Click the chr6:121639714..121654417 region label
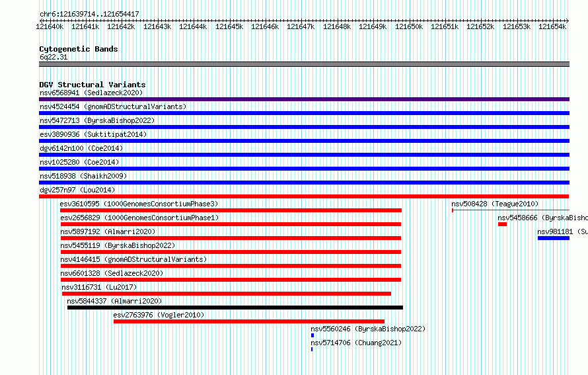 [89, 14]
